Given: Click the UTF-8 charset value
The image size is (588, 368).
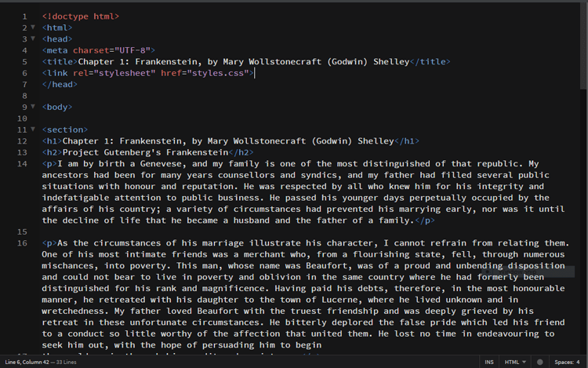Looking at the screenshot, I should (x=132, y=50).
